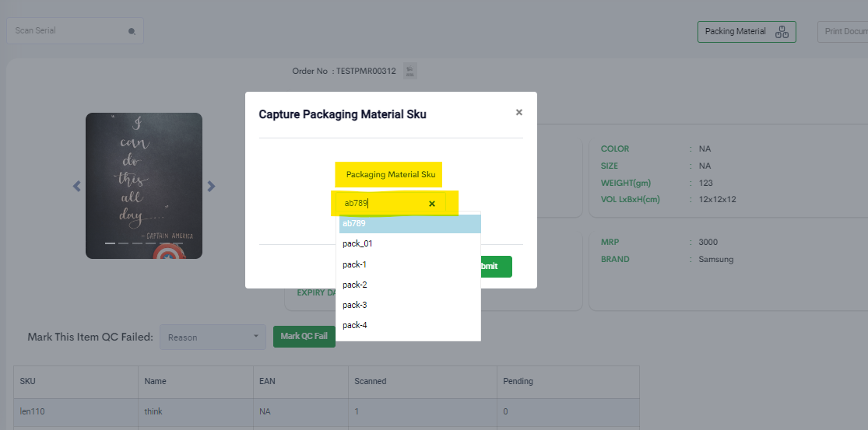
Task: Click the EAN column header
Action: coord(300,382)
